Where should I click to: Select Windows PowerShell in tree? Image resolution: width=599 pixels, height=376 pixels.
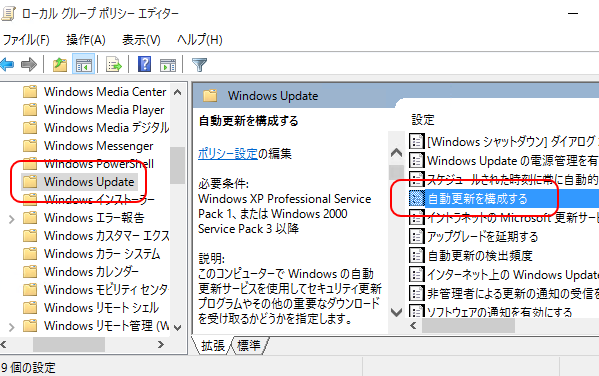[x=99, y=164]
